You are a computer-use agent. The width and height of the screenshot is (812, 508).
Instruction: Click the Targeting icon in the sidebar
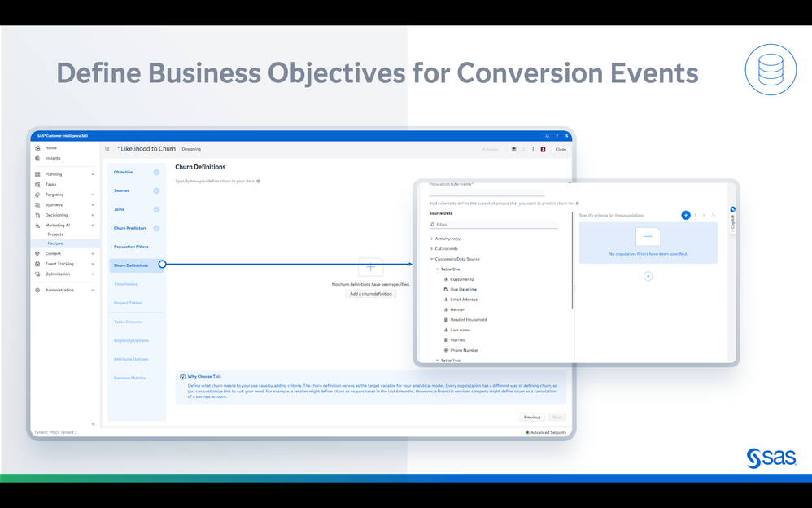37,195
